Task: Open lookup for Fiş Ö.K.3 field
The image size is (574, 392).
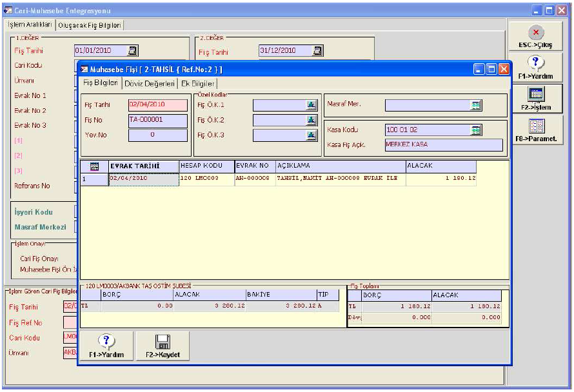Action: click(x=312, y=135)
